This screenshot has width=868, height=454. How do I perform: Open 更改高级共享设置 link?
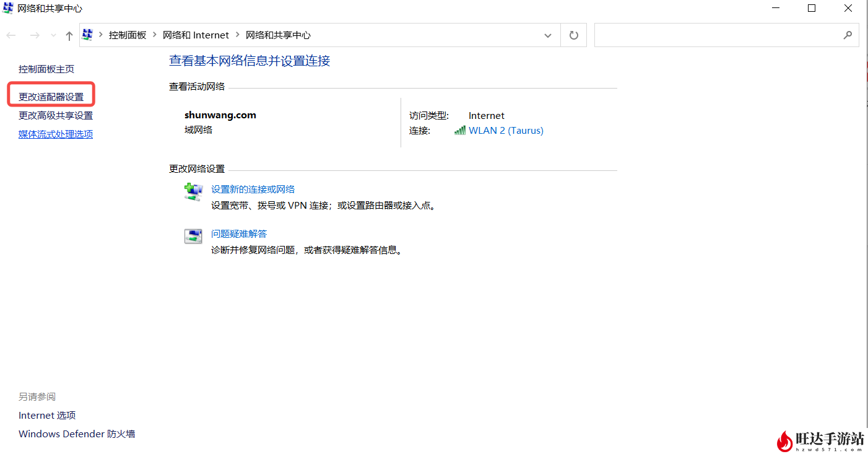pos(56,115)
